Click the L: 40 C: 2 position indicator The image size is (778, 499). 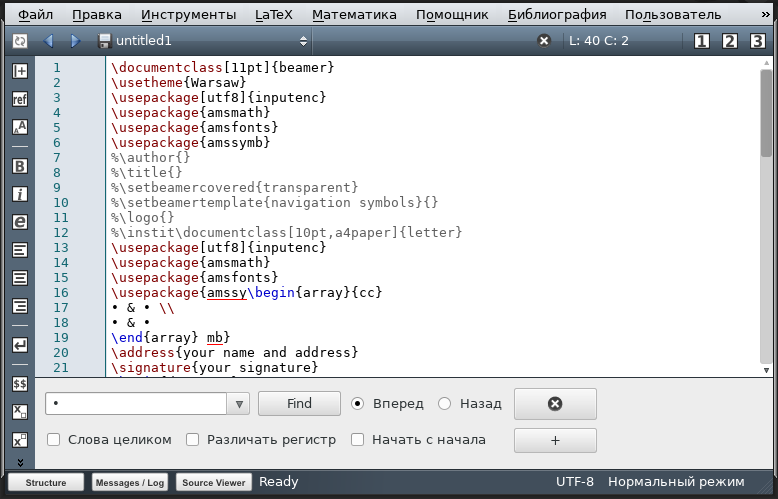tap(599, 41)
